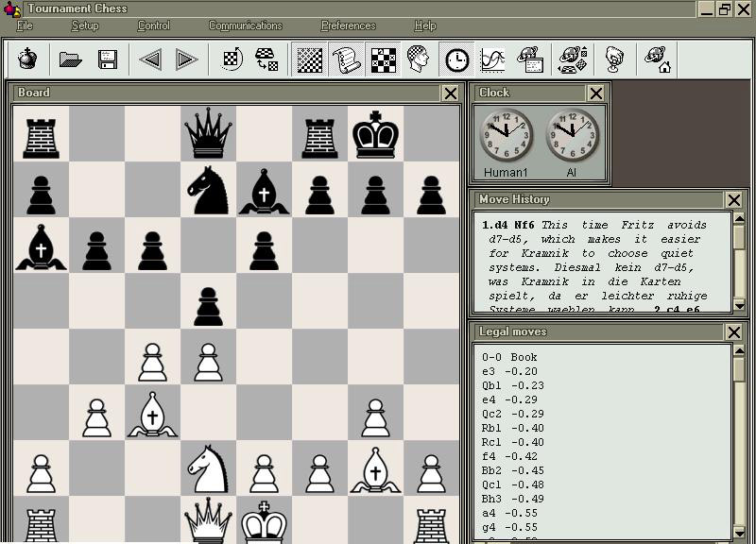Screen dimensions: 756x544
Task: Step forward one move with right arrow
Action: point(187,59)
